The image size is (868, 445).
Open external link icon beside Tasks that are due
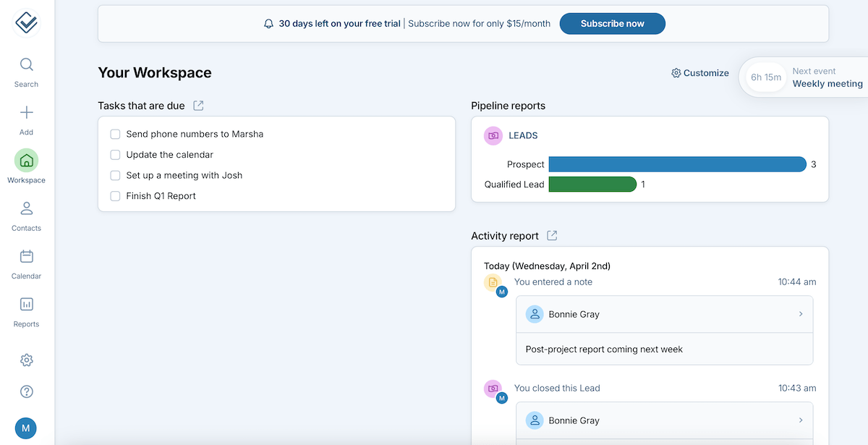[198, 106]
